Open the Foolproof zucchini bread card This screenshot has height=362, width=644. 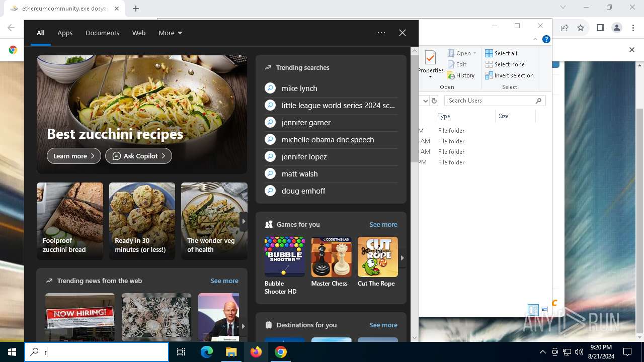(70, 221)
